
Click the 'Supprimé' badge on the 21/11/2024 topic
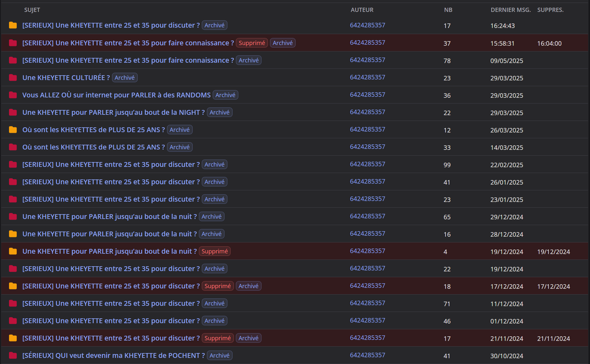click(x=218, y=338)
